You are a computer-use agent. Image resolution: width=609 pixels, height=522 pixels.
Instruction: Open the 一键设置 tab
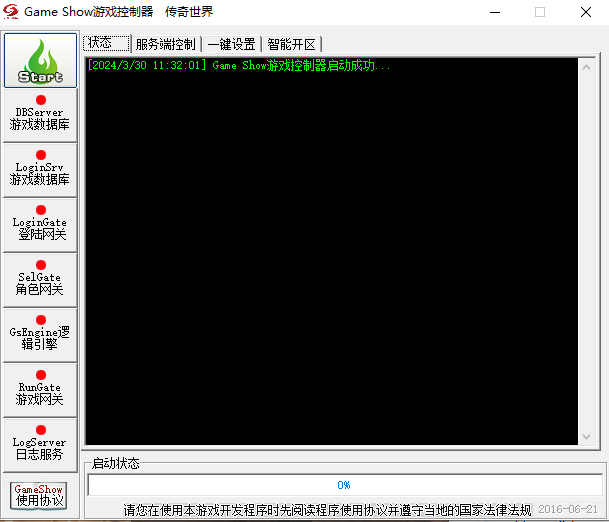pos(231,44)
